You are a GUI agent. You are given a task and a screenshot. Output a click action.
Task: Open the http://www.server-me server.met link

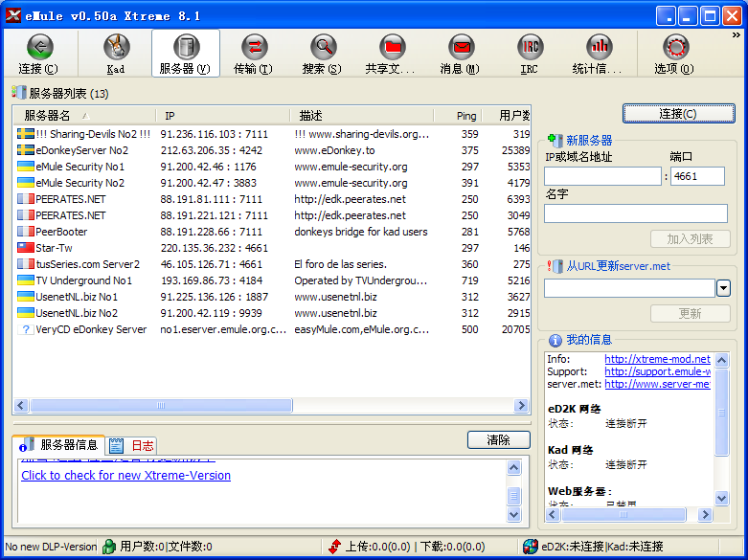click(x=657, y=384)
